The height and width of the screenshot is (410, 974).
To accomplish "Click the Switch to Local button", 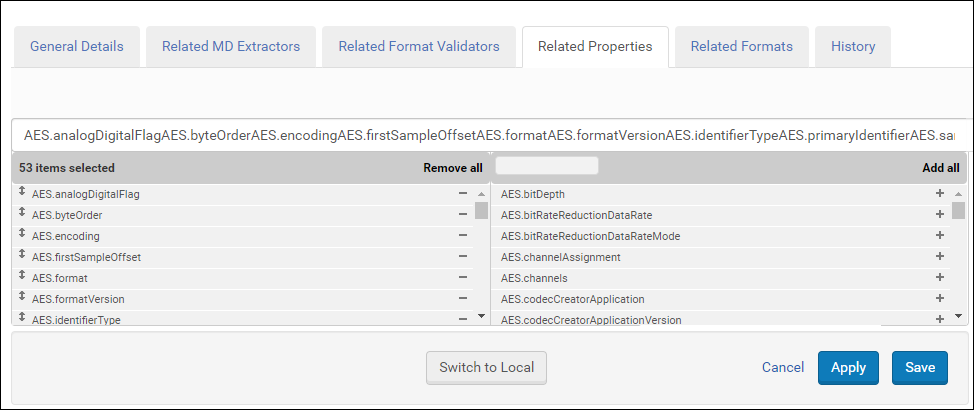I will [x=486, y=367].
